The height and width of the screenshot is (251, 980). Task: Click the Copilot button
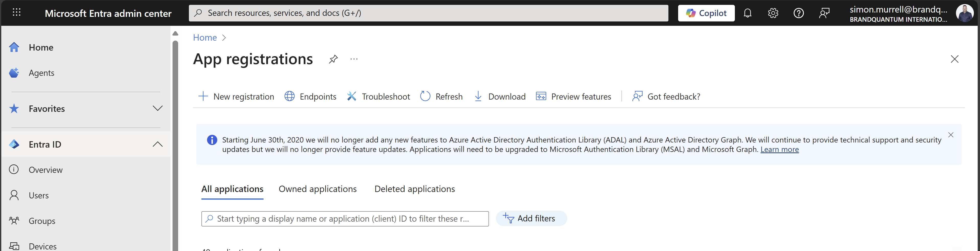pos(706,13)
